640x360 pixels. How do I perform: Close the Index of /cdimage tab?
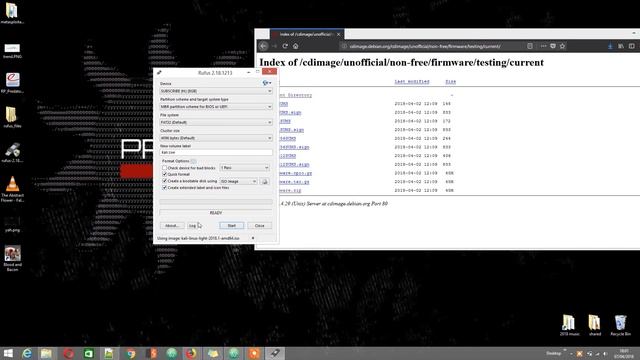tap(338, 34)
